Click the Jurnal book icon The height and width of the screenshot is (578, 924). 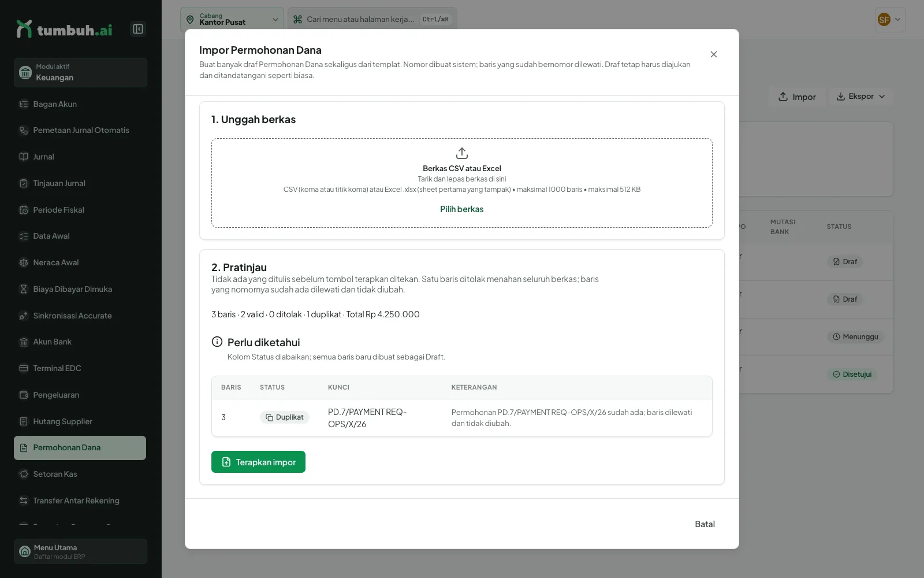[24, 157]
